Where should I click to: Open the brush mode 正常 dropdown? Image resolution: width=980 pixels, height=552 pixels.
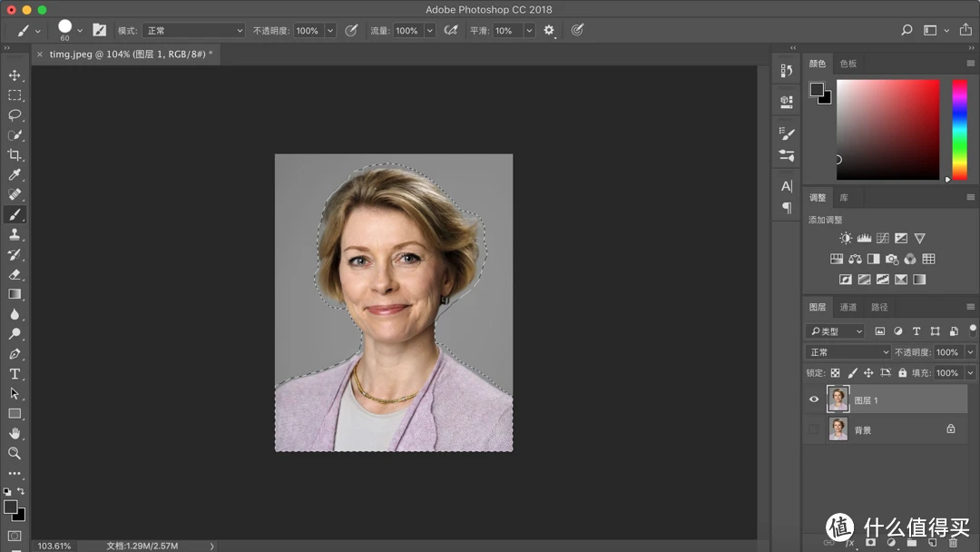tap(194, 30)
